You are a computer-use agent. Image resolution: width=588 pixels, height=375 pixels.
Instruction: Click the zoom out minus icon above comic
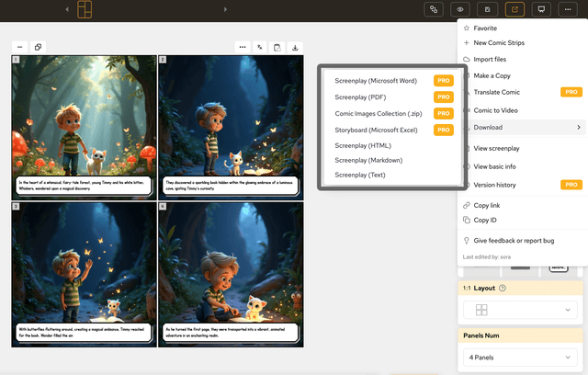pos(19,47)
